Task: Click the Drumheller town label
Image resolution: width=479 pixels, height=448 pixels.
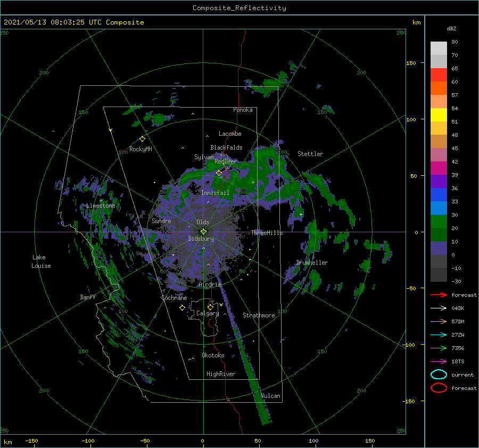Action: click(312, 263)
